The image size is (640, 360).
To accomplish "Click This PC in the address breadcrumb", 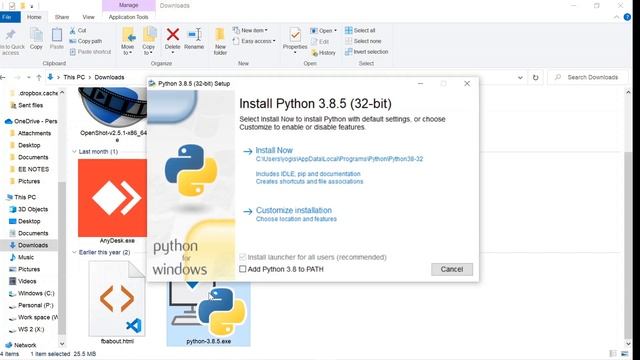I will click(74, 77).
